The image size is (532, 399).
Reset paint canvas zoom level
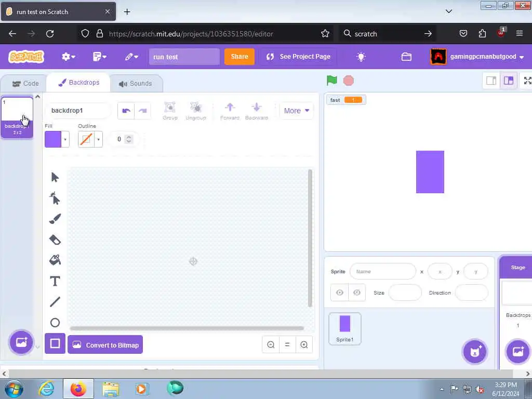tap(287, 345)
